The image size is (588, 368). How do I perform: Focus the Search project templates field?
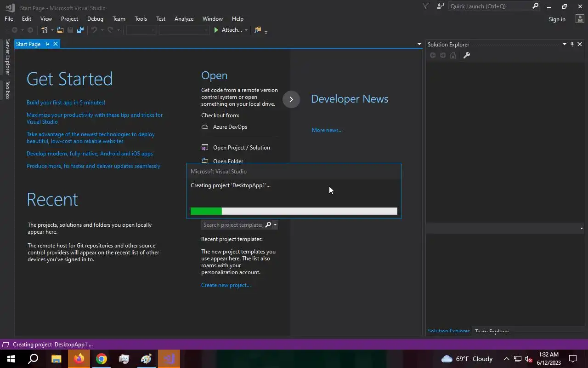(233, 224)
